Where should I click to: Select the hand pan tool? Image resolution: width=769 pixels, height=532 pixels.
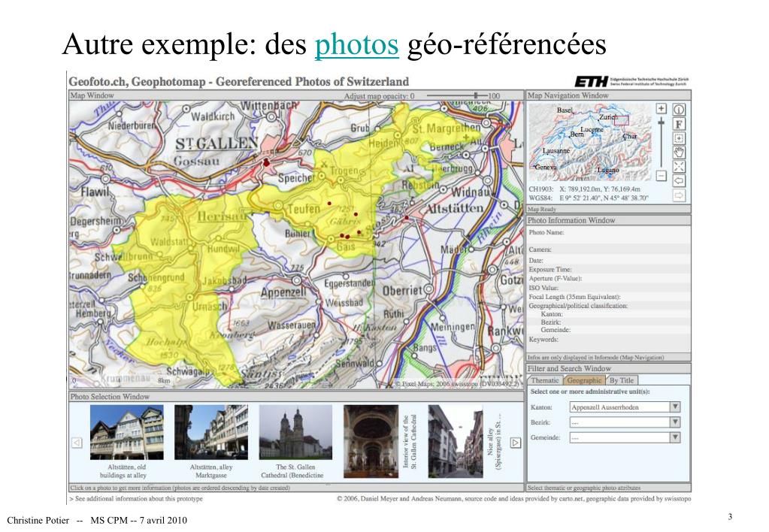[679, 153]
